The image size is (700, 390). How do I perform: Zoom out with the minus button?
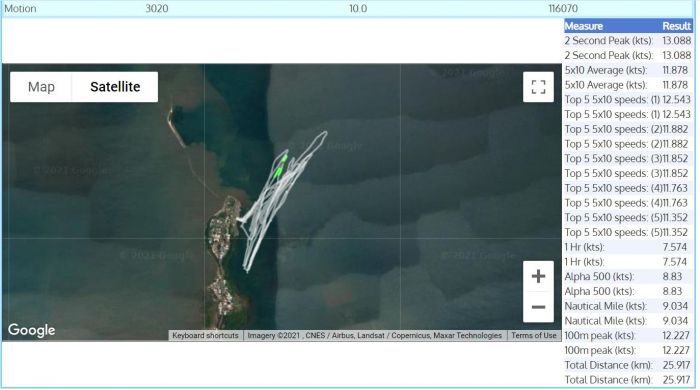tap(538, 307)
